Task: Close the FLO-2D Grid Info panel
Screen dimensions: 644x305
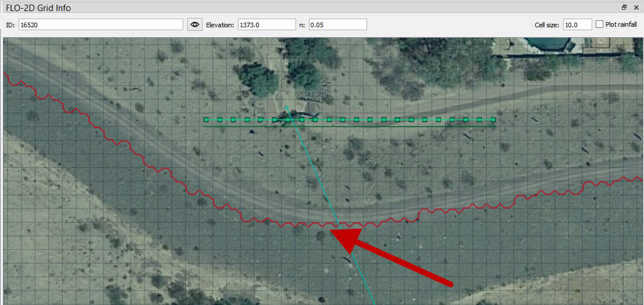Action: 636,8
